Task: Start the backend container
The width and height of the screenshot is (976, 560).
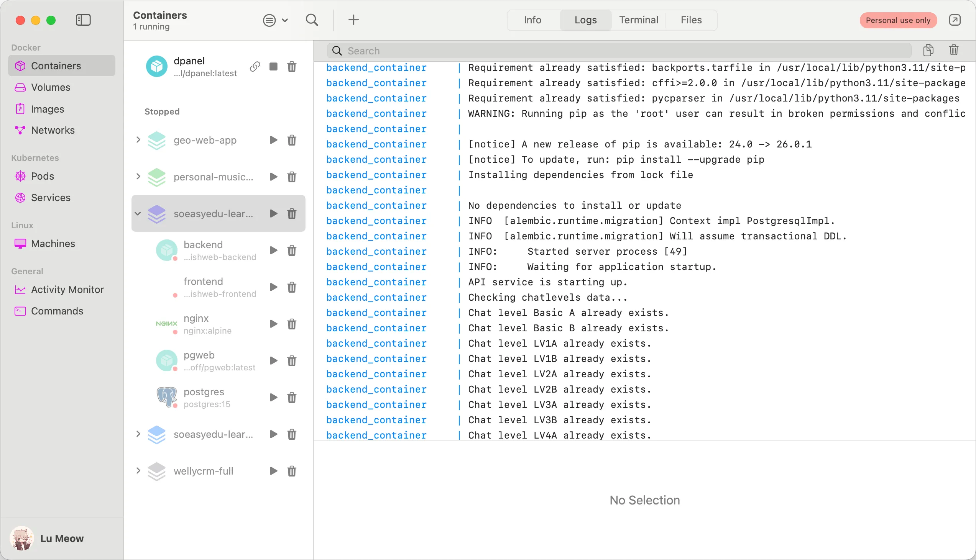Action: tap(274, 251)
